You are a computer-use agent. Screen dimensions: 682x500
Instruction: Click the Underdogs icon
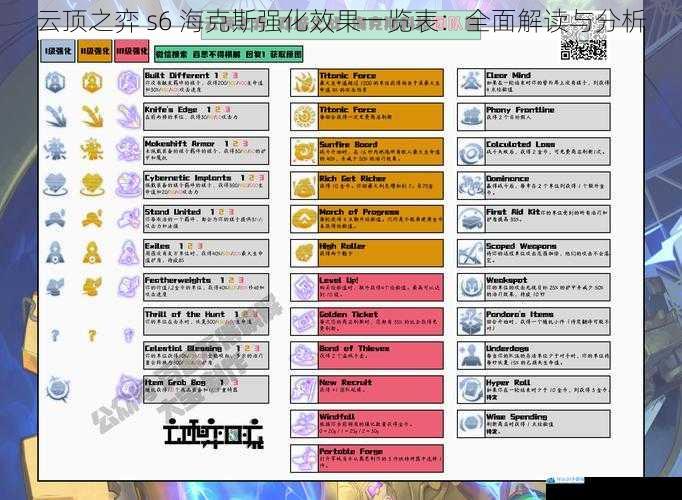click(x=471, y=356)
